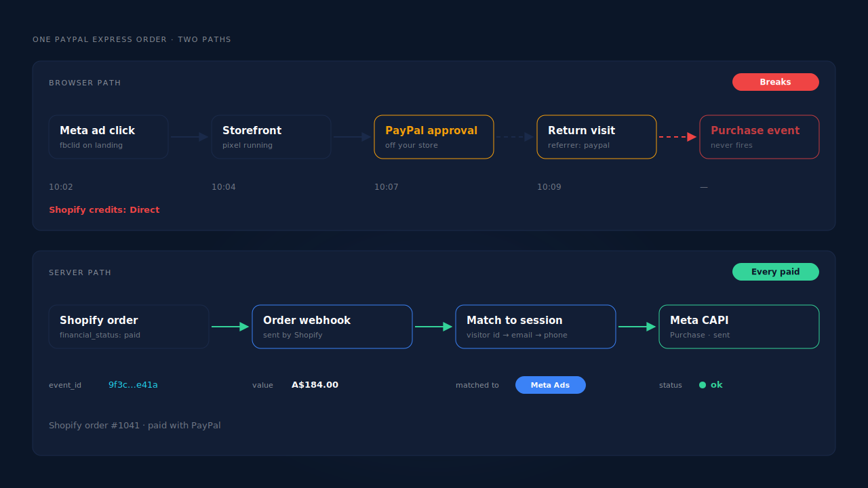
Task: Click the A$184.00 order value
Action: (x=315, y=385)
